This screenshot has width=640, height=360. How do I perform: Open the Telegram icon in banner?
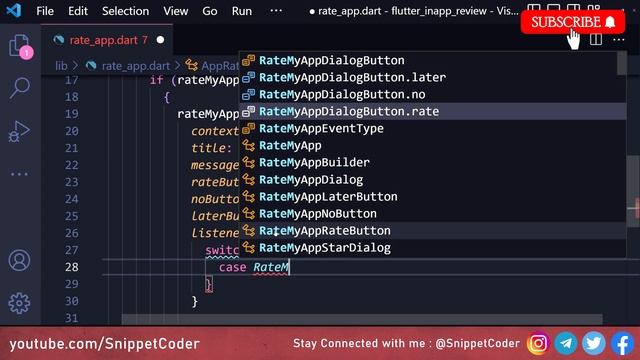[566, 343]
